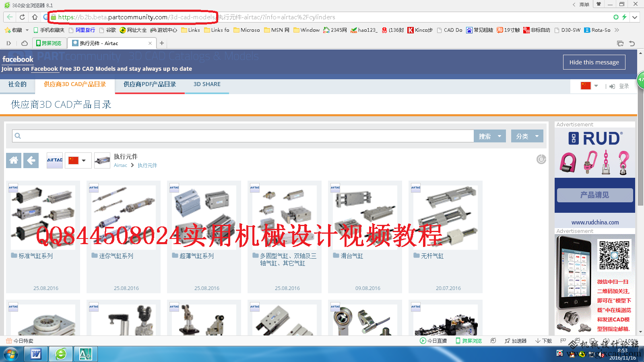Open the AutoCAD-like app in taskbar

point(85,354)
